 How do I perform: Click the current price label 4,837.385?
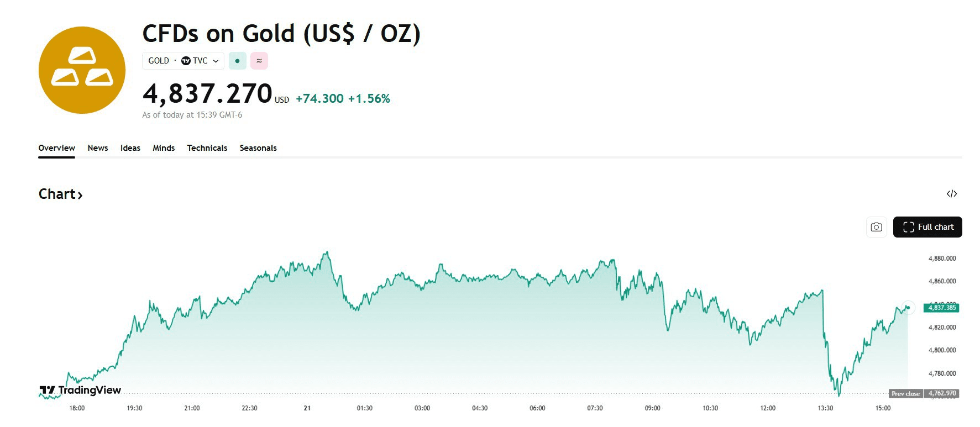pos(941,308)
